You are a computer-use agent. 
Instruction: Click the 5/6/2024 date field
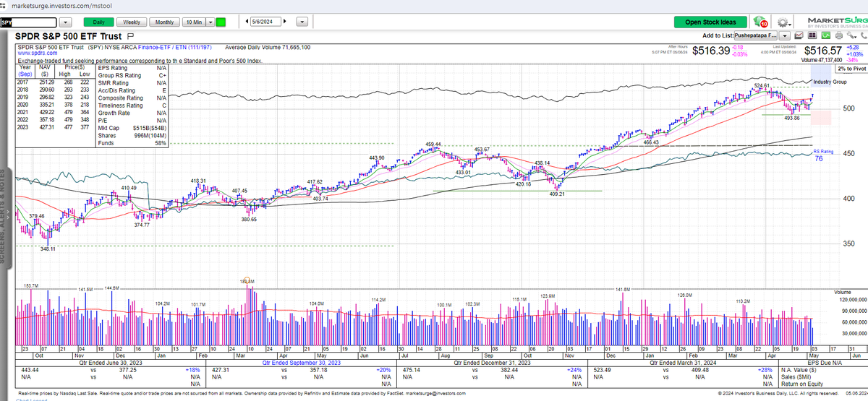click(x=267, y=22)
